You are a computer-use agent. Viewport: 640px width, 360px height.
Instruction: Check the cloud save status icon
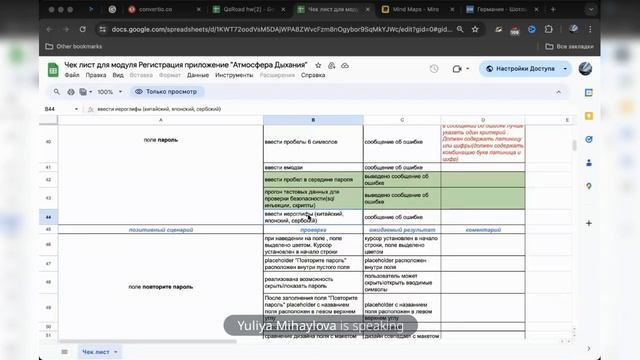[345, 65]
